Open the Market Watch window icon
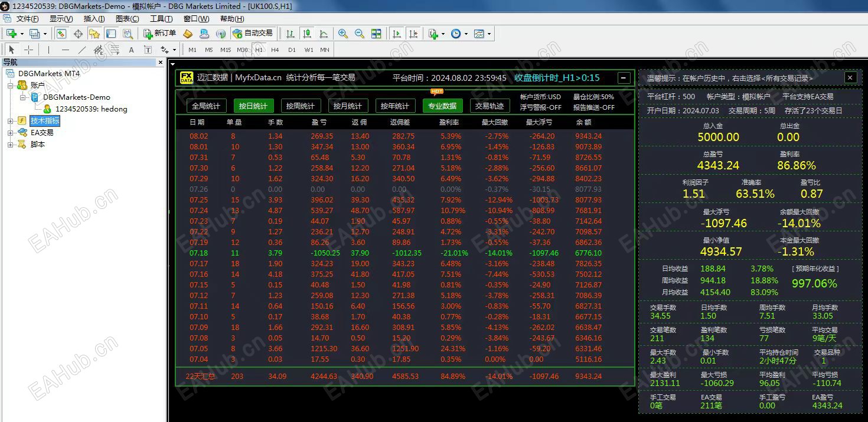Screen dimensions: 868x422 (61, 34)
